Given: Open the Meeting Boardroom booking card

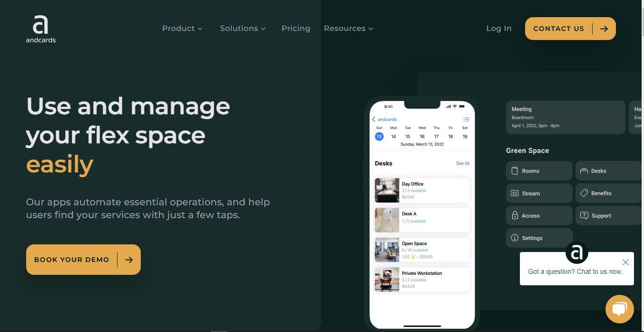Looking at the screenshot, I should pos(566,117).
